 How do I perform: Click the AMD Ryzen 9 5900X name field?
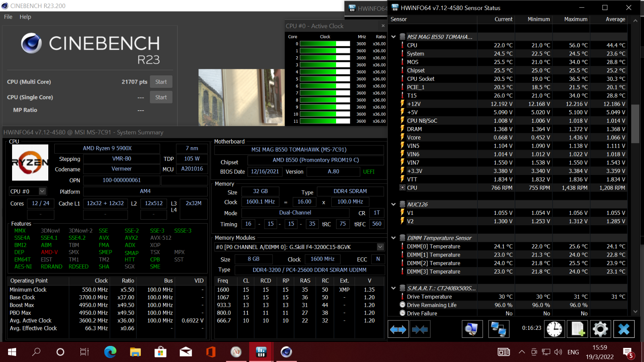point(107,148)
